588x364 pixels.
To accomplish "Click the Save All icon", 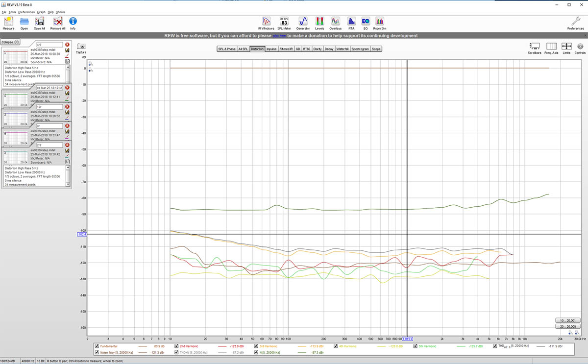I will pos(40,21).
